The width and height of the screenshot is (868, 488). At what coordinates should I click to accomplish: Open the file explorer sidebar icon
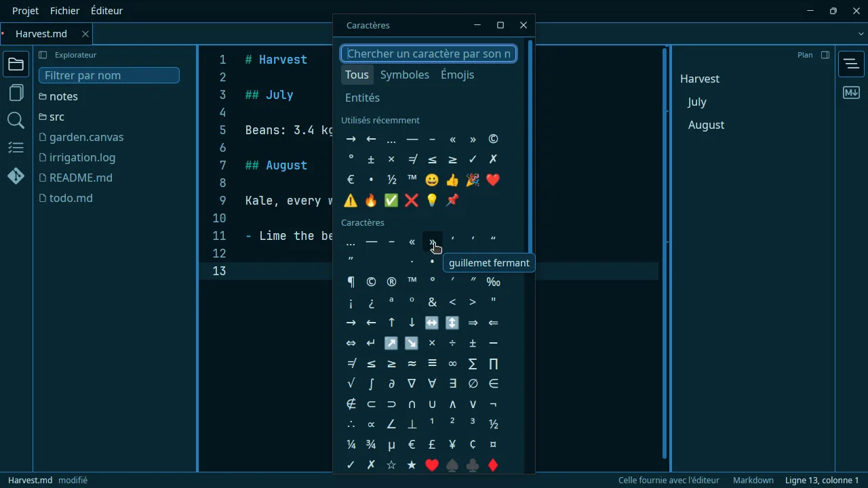tap(16, 64)
